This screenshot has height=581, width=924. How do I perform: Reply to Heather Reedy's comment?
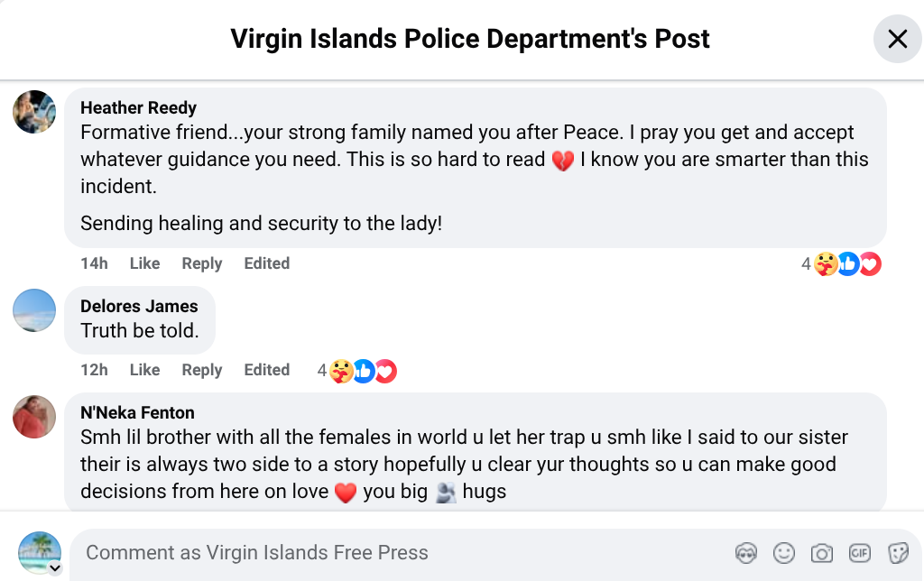tap(201, 263)
